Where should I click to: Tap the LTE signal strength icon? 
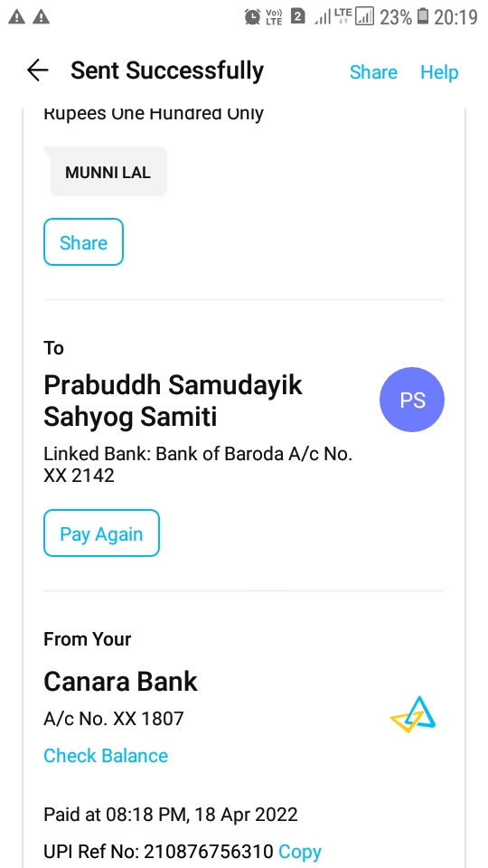(333, 16)
